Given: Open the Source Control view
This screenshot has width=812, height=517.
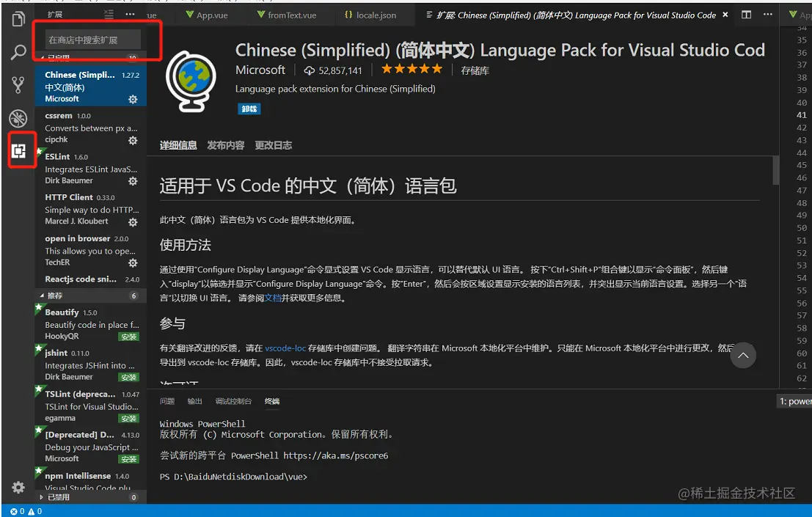Looking at the screenshot, I should click(x=18, y=85).
